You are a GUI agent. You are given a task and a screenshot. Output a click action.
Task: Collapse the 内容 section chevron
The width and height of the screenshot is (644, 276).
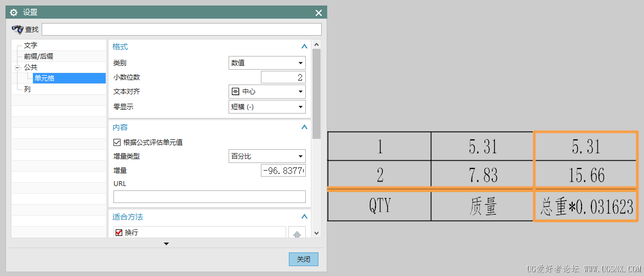[x=304, y=127]
